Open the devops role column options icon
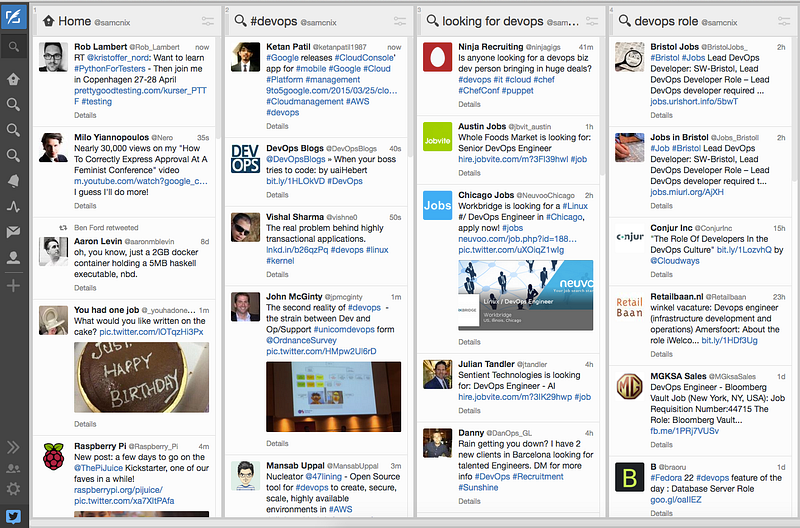 784,21
